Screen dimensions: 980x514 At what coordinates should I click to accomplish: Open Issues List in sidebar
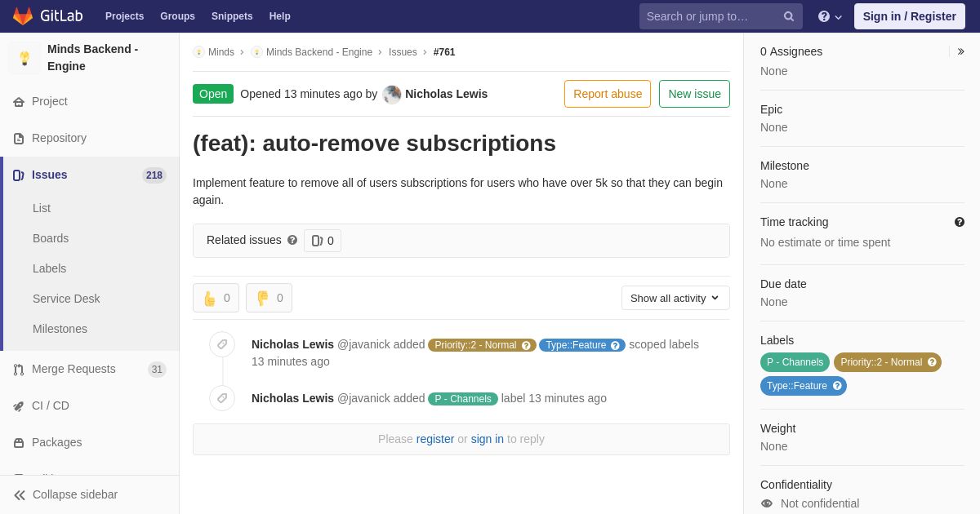[x=42, y=208]
